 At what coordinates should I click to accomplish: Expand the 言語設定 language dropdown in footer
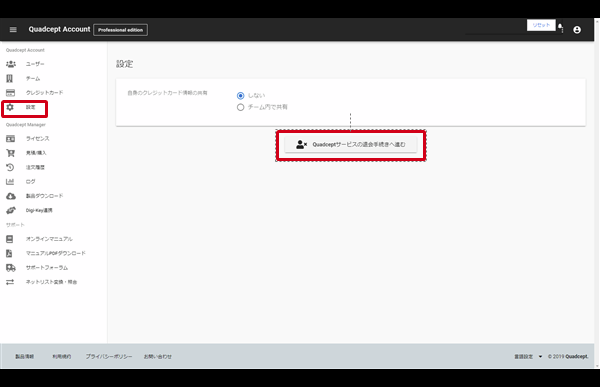tap(528, 356)
